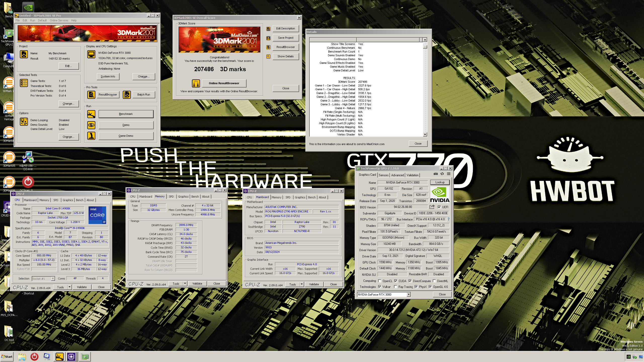644x362 pixels.
Task: Switch to the Advanced tab in GPU-Z
Action: (397, 175)
